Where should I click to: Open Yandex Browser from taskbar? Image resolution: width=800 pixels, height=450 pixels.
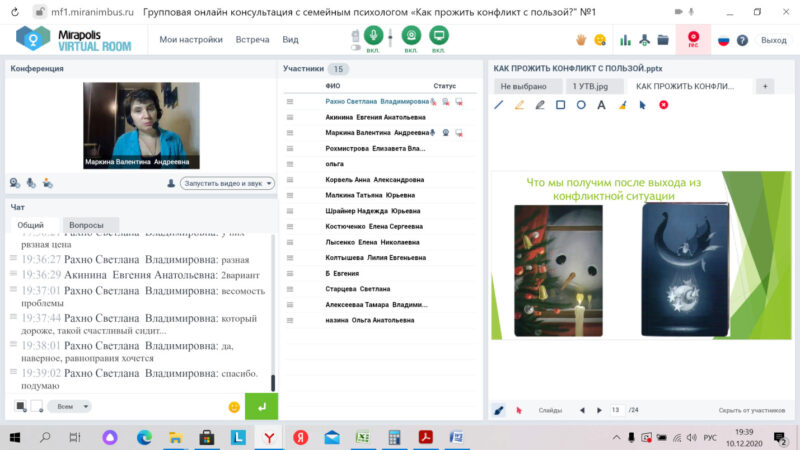(x=269, y=437)
